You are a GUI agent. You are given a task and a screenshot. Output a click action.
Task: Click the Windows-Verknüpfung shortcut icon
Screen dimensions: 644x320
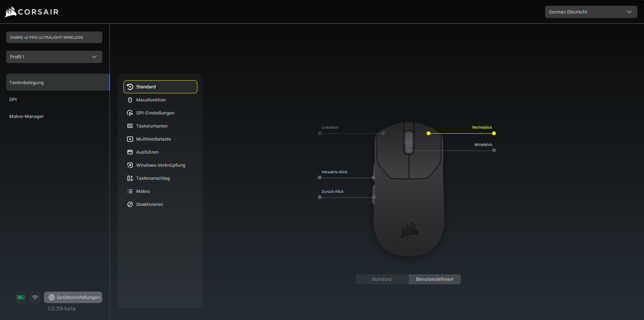tap(130, 165)
